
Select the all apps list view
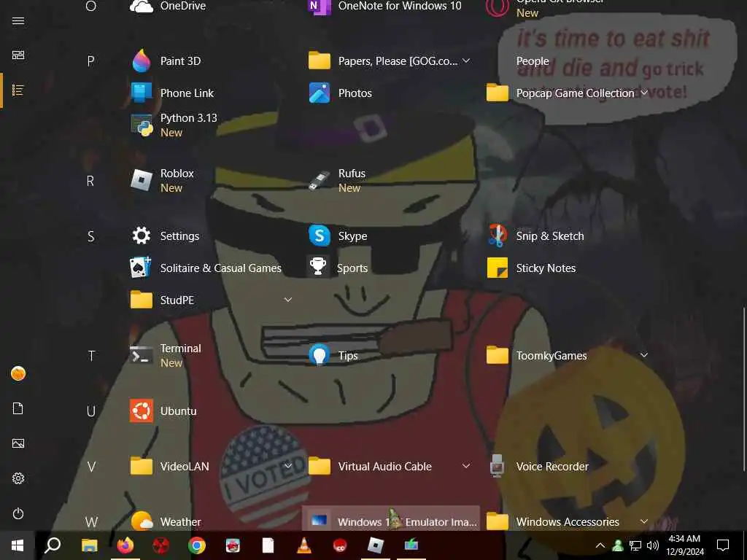point(18,90)
